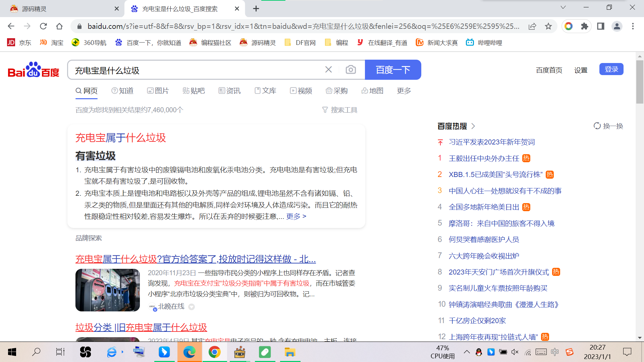Click the 登录 button
Viewport: 644px width, 362px height.
tap(611, 69)
